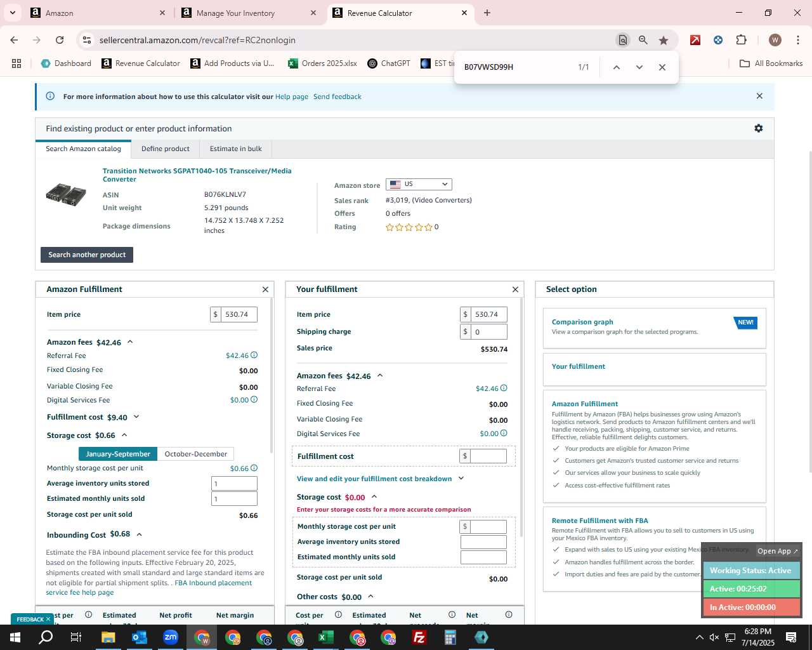
Task: Click the FEEDBACK tab button
Action: [x=32, y=619]
